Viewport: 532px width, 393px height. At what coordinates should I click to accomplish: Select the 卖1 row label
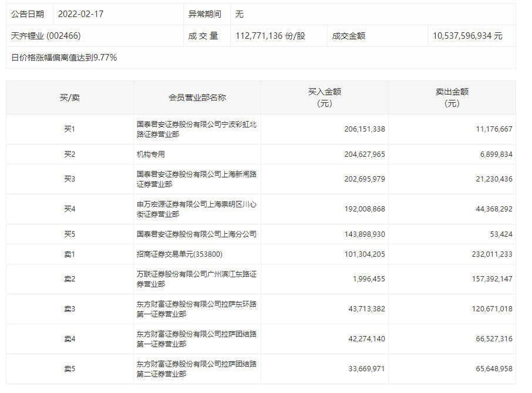[x=70, y=254]
